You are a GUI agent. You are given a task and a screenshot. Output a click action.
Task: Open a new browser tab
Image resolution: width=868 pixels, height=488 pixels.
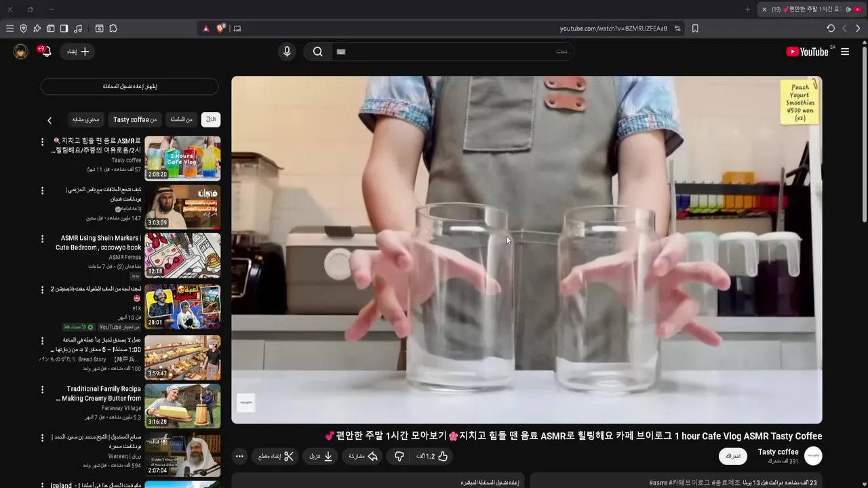pos(747,9)
